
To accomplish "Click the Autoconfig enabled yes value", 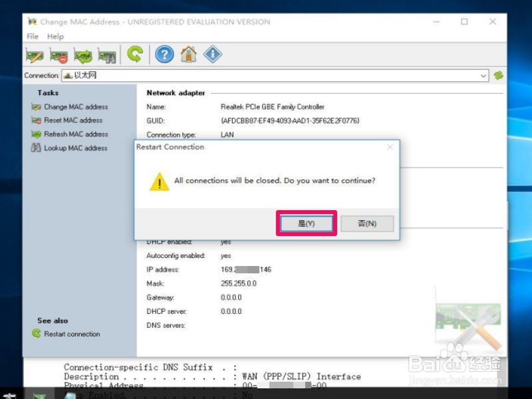I will 225,255.
